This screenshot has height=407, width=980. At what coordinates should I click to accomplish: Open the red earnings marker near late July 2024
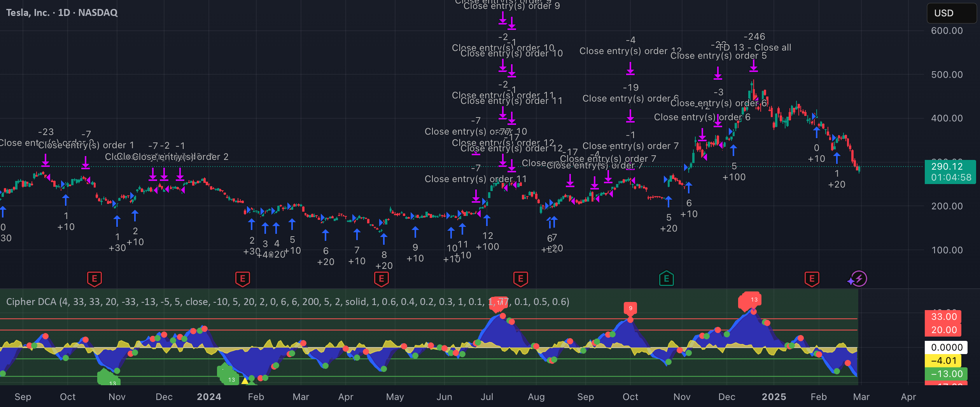pos(520,279)
